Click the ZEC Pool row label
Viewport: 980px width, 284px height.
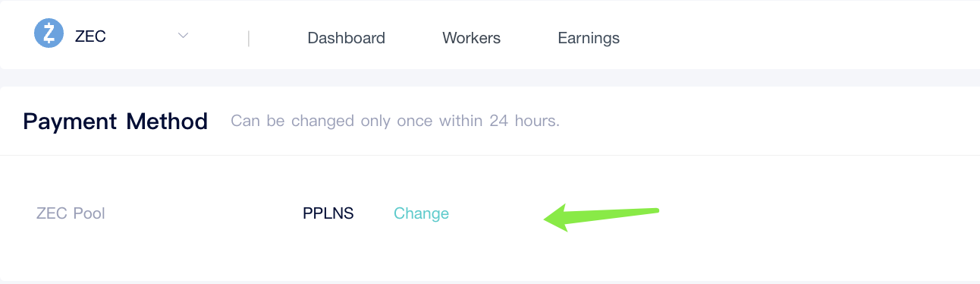click(71, 213)
